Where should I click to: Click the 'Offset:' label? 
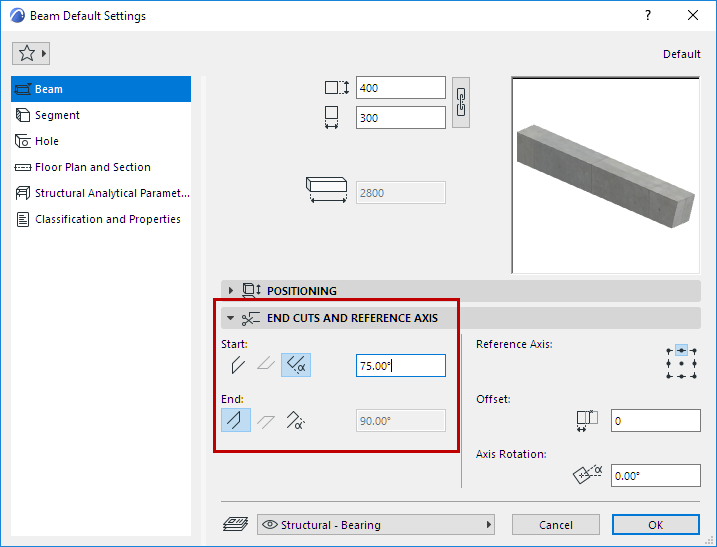[x=493, y=399]
